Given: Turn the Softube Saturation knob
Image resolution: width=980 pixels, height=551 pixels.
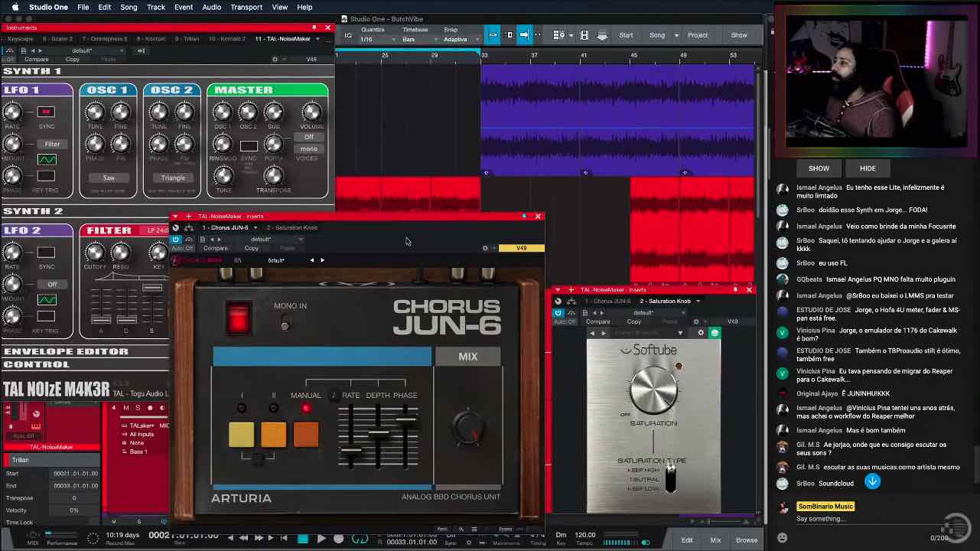Looking at the screenshot, I should click(x=653, y=389).
